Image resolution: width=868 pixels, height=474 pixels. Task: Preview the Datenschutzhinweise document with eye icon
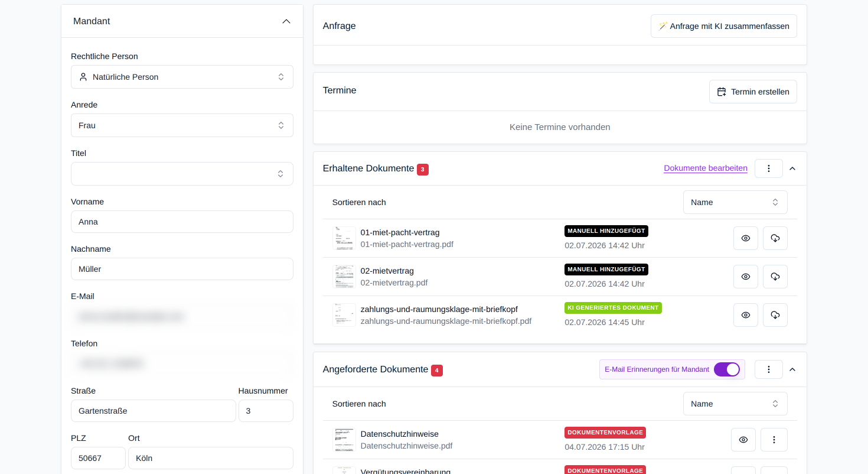coord(743,440)
